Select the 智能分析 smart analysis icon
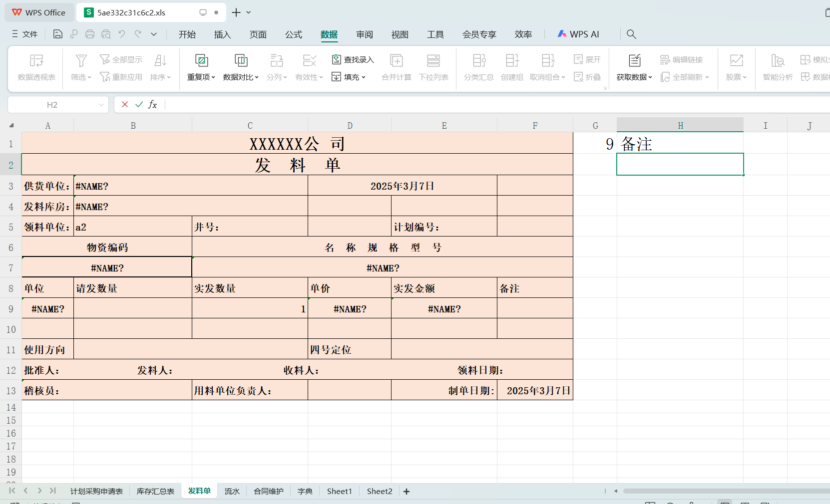Image resolution: width=830 pixels, height=504 pixels. pos(777,67)
